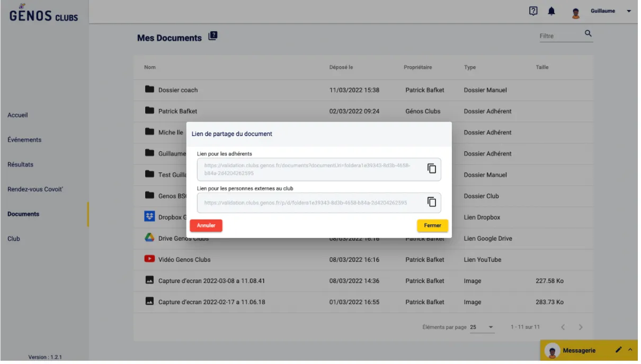641x364 pixels.
Task: Click the notification bell icon
Action: (x=551, y=11)
